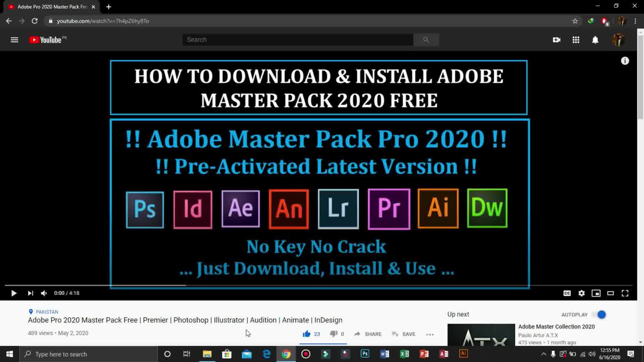This screenshot has height=362, width=644.
Task: Click the taskbar search box
Action: coord(89,354)
